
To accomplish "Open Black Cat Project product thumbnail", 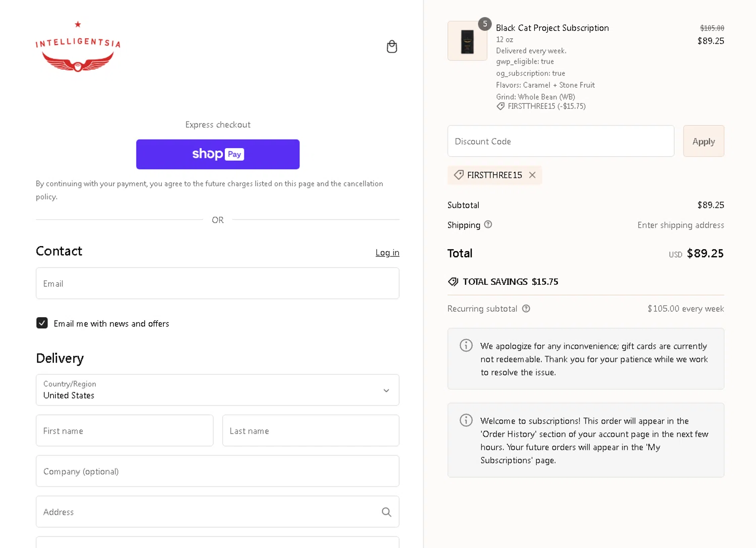I will click(x=467, y=41).
